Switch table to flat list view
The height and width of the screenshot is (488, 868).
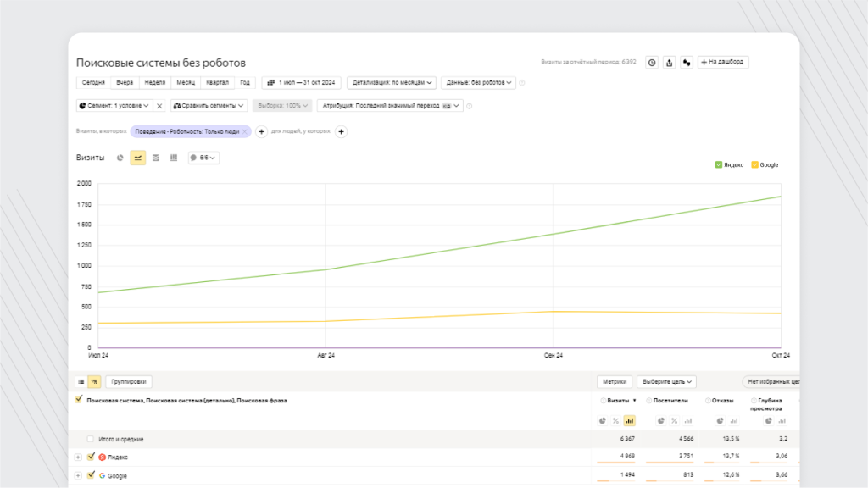coord(81,382)
